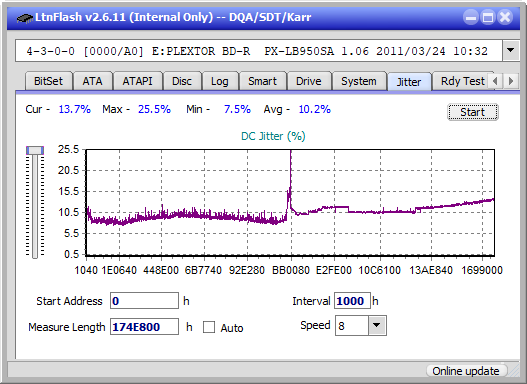
Task: Select the Jitter tab
Action: 409,82
